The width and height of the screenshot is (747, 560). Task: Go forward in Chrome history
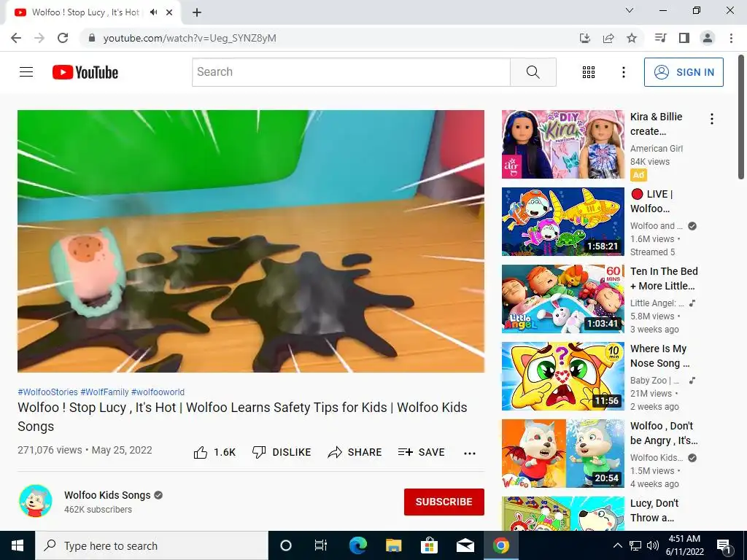(39, 38)
